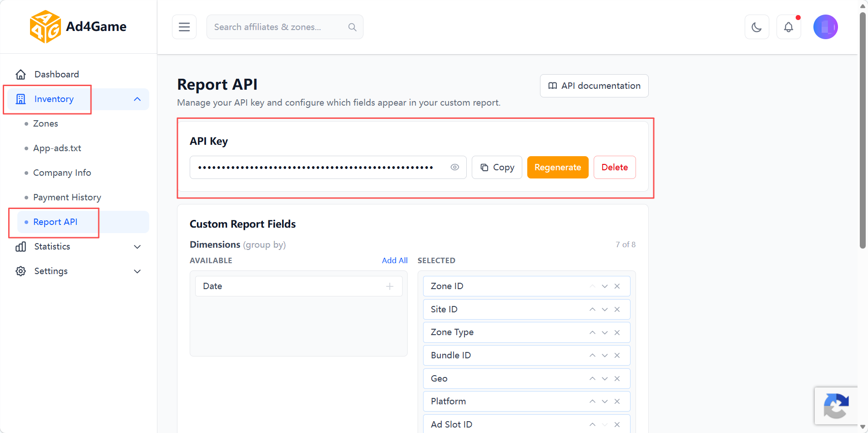Remove Geo dimension
This screenshot has height=433, width=868.
click(617, 378)
